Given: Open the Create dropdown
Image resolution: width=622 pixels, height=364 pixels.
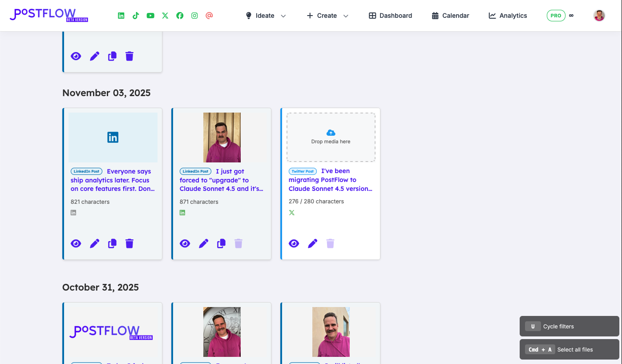Looking at the screenshot, I should coord(327,15).
